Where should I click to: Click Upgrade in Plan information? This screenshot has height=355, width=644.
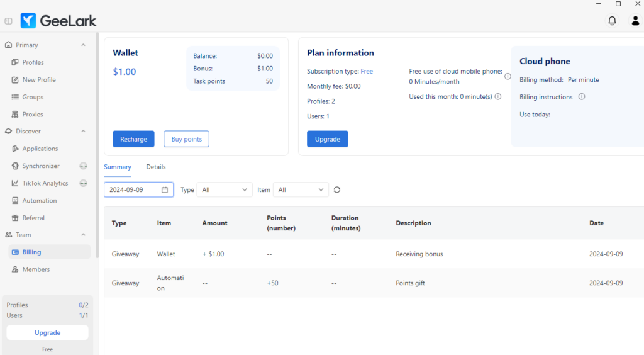(x=327, y=139)
